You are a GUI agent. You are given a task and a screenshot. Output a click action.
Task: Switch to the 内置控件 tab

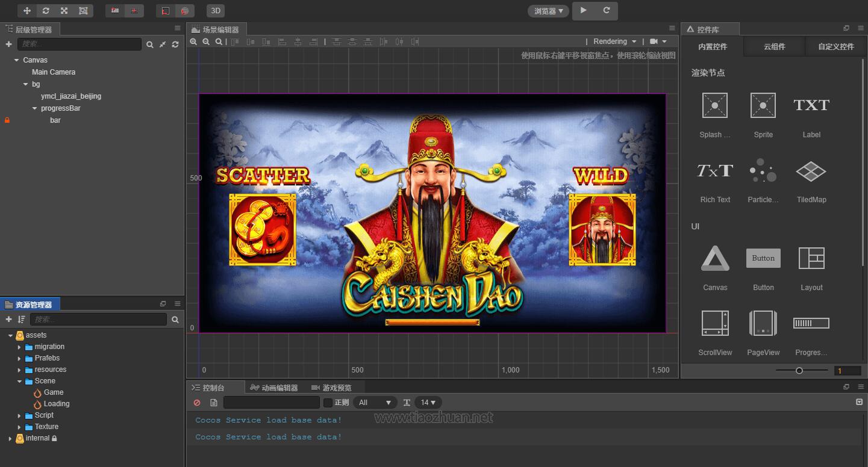pyautogui.click(x=713, y=46)
